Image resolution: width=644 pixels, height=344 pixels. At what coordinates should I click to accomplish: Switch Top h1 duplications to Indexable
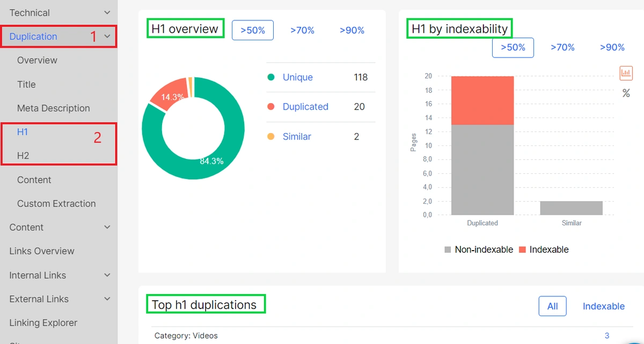(603, 306)
